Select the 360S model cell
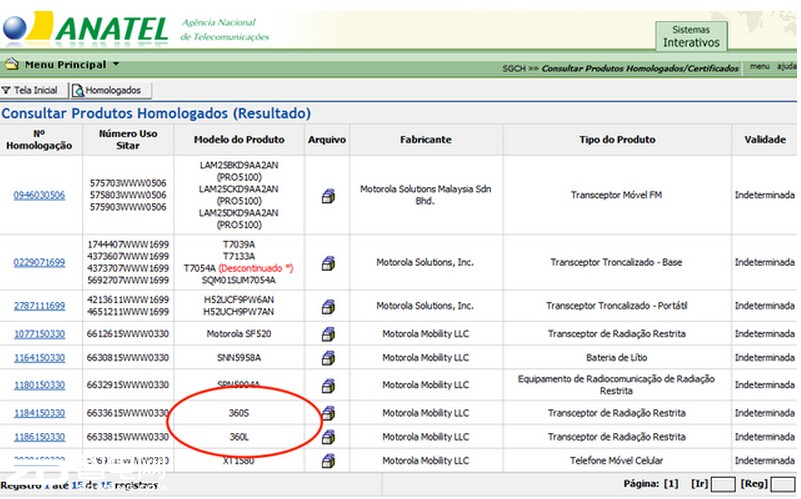Image resolution: width=801 pixels, height=499 pixels. click(x=239, y=413)
